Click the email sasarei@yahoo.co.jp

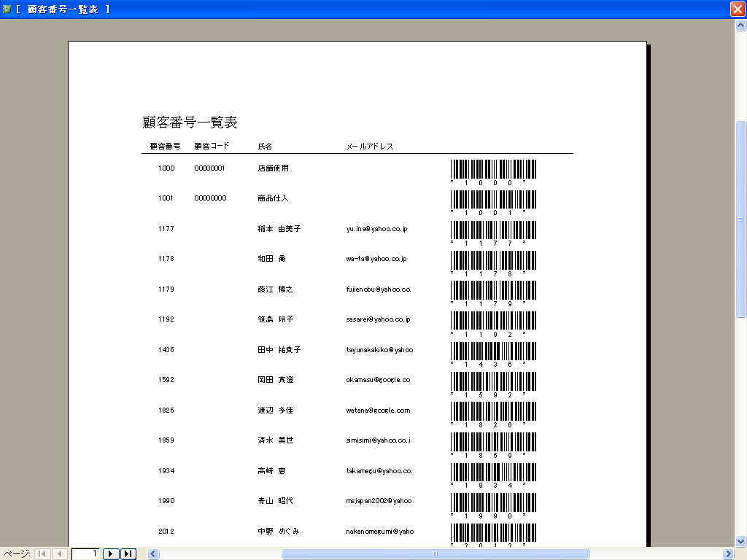pos(379,319)
